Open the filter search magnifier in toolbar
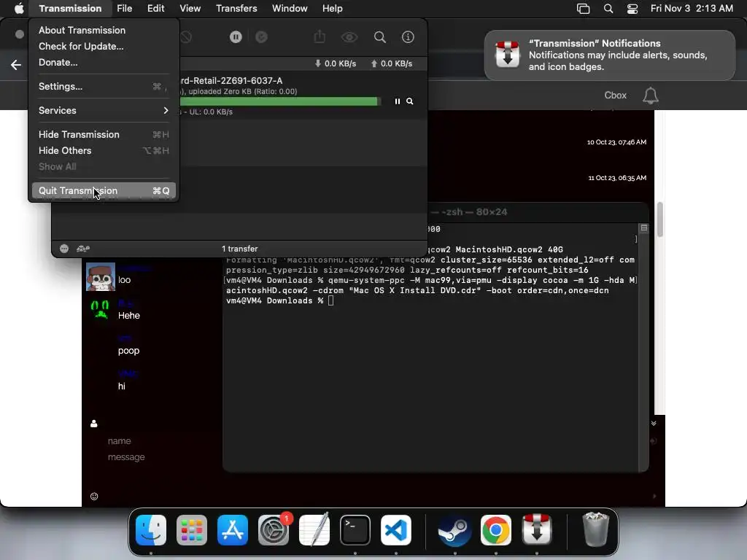747x560 pixels. pyautogui.click(x=379, y=37)
